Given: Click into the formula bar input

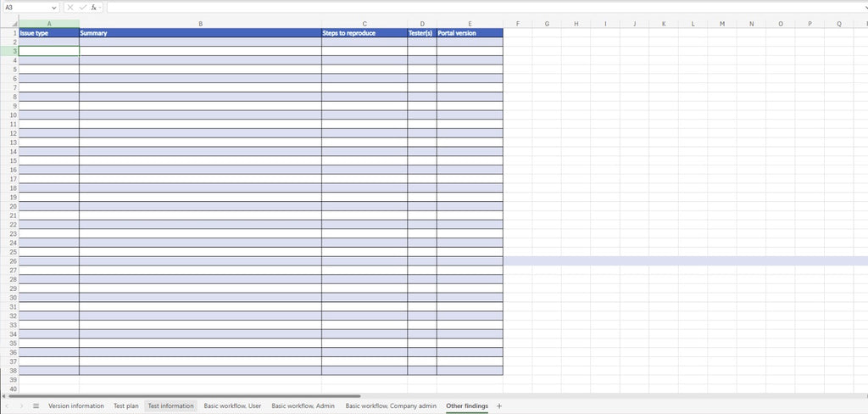Looking at the screenshot, I should [487, 7].
